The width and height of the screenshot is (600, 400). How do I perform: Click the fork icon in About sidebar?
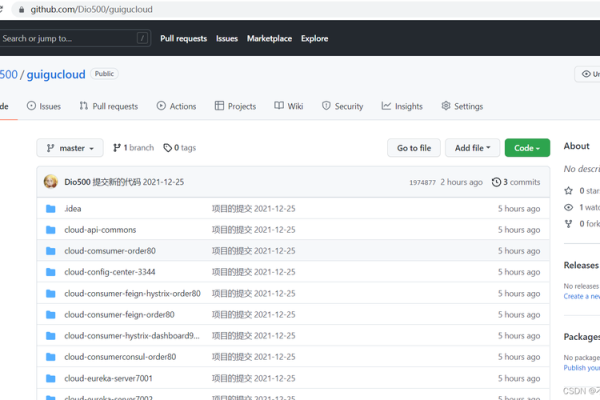pyautogui.click(x=569, y=224)
